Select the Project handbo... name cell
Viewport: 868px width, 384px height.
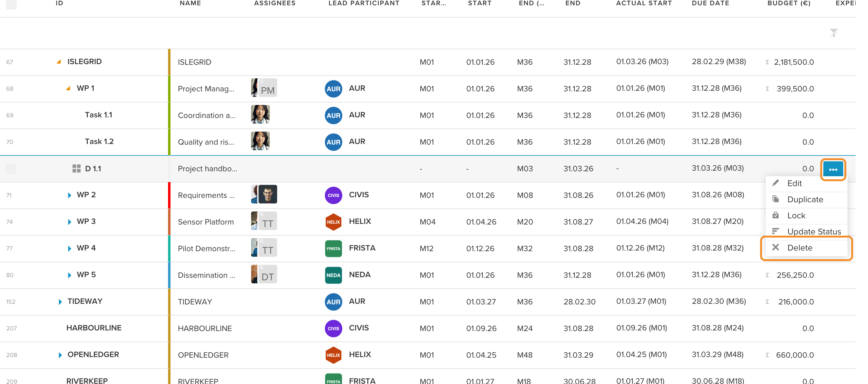[208, 168]
